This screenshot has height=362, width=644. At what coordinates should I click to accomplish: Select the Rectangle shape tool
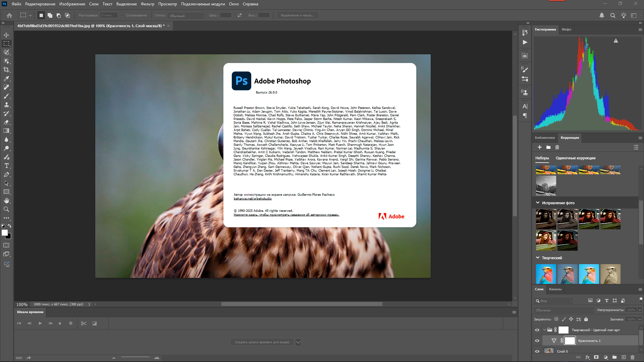(6, 192)
